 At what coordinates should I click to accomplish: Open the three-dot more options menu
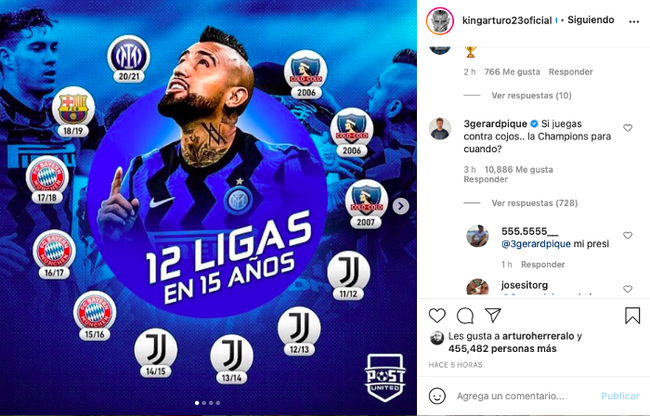point(634,22)
